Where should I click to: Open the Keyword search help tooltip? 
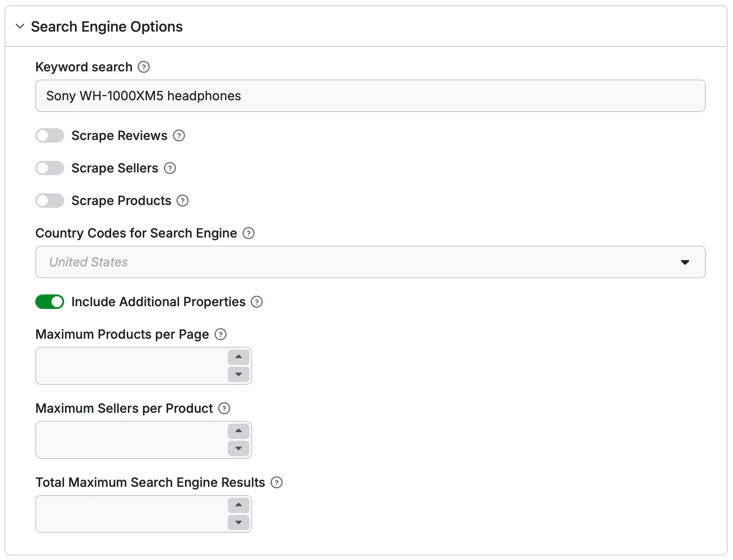coord(143,67)
